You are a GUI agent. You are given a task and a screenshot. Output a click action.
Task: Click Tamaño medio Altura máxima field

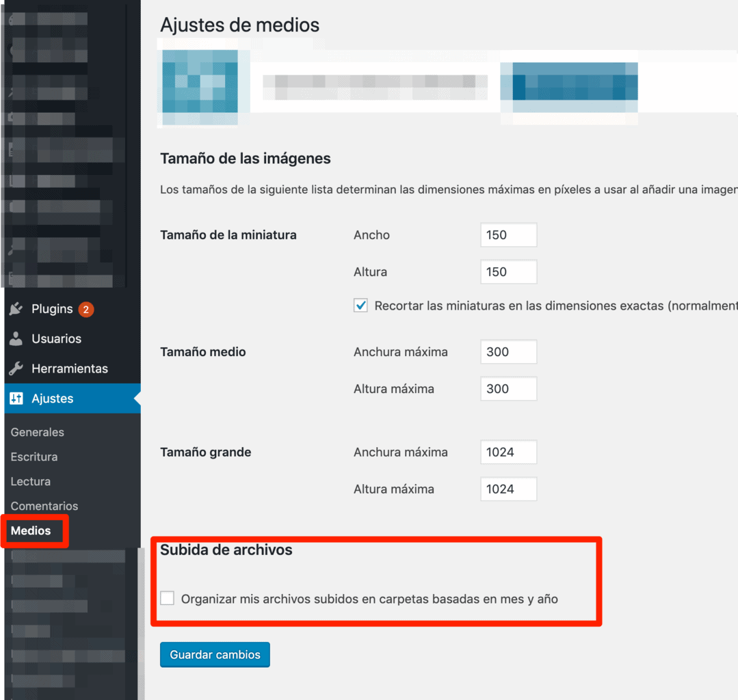coord(508,388)
